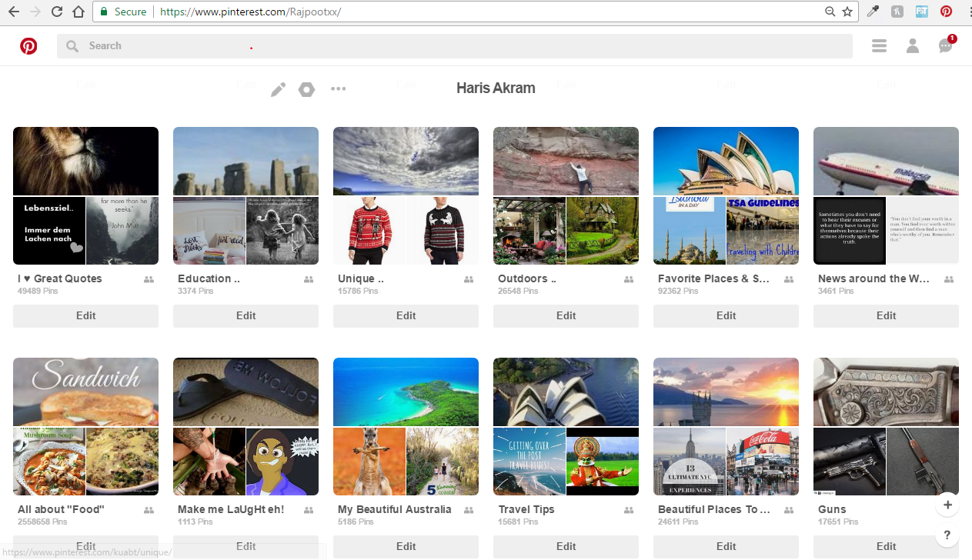This screenshot has width=972, height=560.
Task: Open the ellipsis more-options menu
Action: coord(338,88)
